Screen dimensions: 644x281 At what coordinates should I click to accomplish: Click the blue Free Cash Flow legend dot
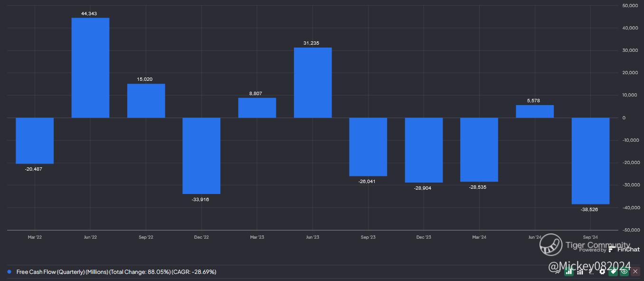9,272
